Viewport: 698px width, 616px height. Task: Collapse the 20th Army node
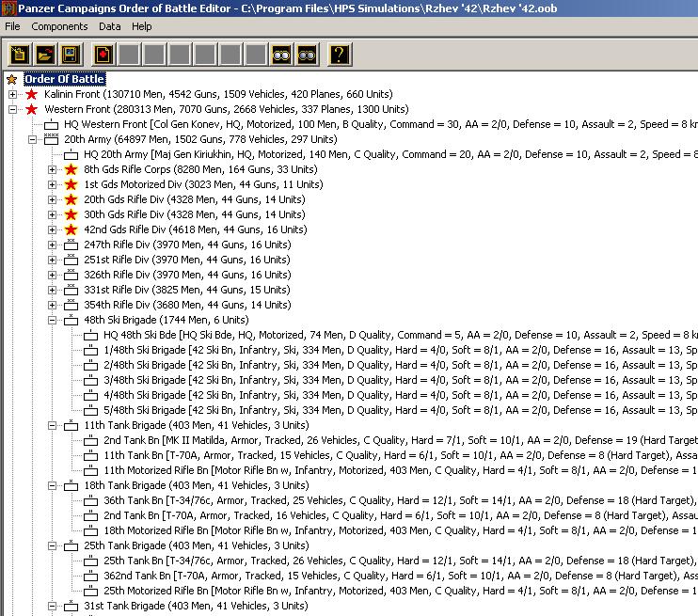[32, 139]
